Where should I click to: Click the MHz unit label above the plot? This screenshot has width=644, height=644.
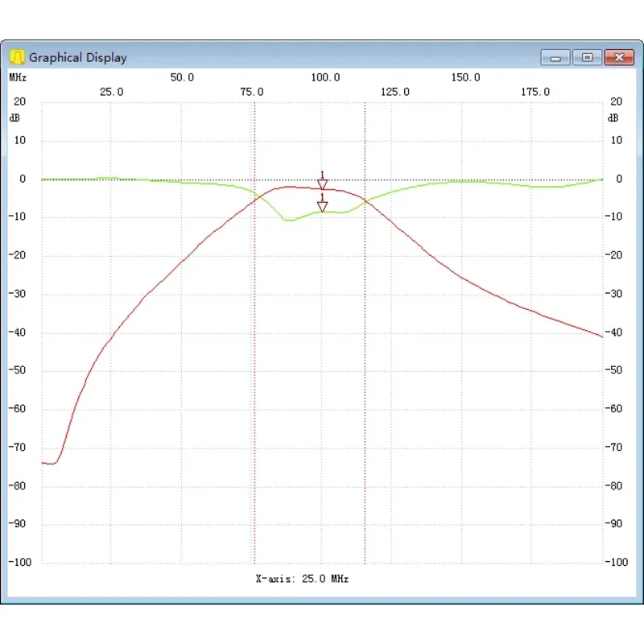coord(16,77)
